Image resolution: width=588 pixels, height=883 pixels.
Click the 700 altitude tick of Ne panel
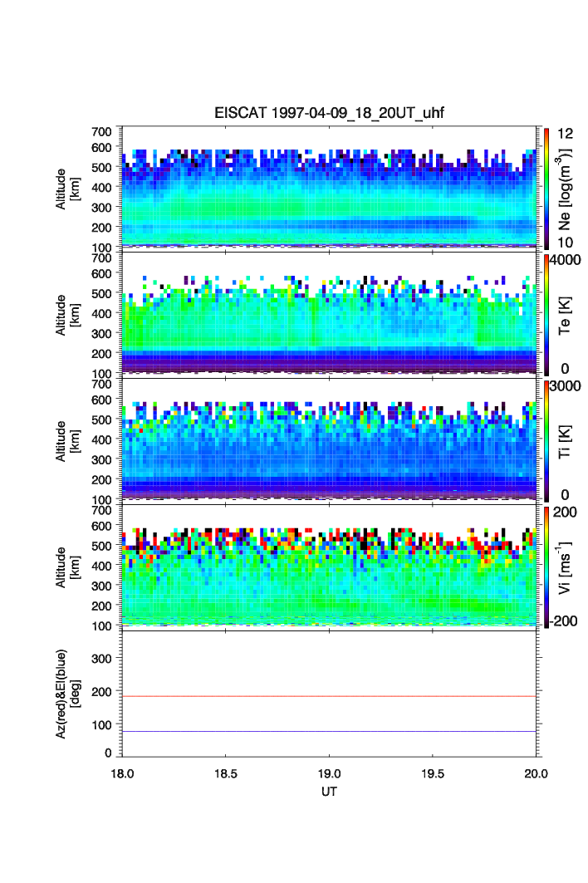(101, 131)
